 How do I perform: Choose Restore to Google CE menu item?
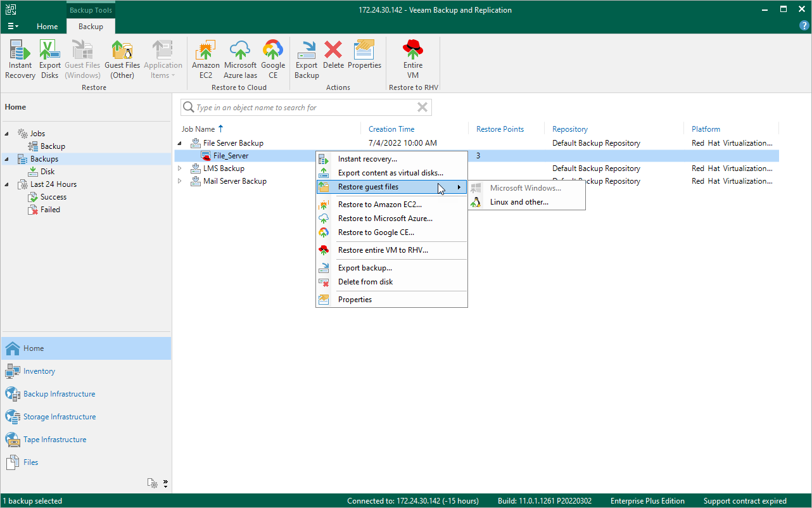pos(391,232)
